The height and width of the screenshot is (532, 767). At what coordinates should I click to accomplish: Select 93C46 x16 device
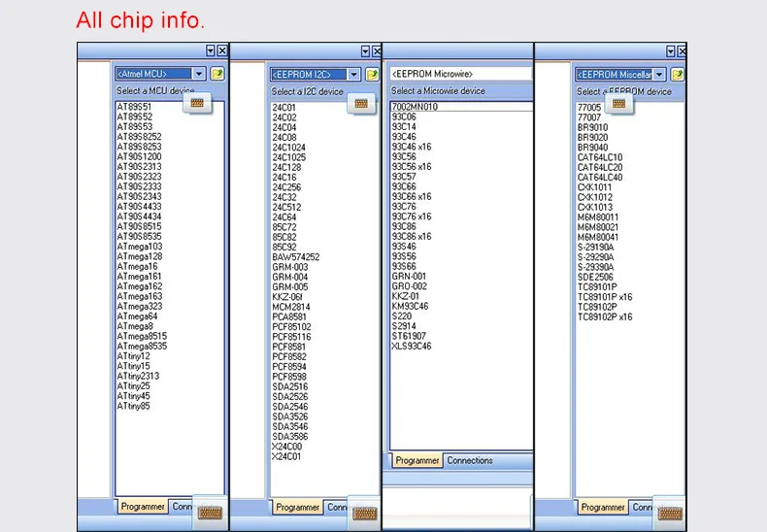pyautogui.click(x=412, y=147)
